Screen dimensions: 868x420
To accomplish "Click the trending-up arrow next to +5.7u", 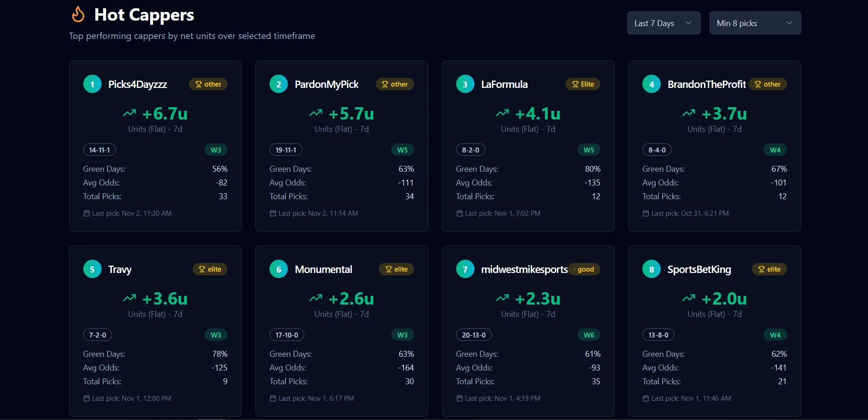I will [316, 113].
